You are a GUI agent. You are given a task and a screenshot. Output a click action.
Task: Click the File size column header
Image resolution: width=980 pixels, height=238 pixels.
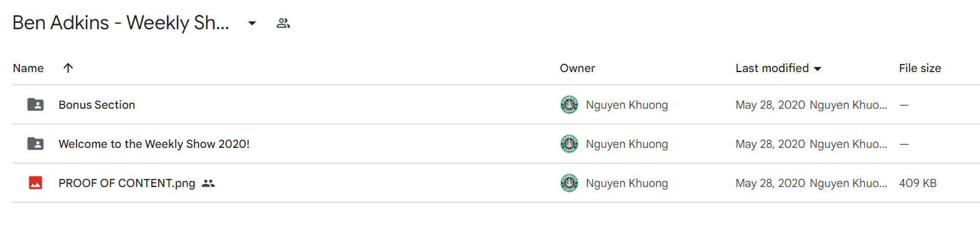click(920, 68)
